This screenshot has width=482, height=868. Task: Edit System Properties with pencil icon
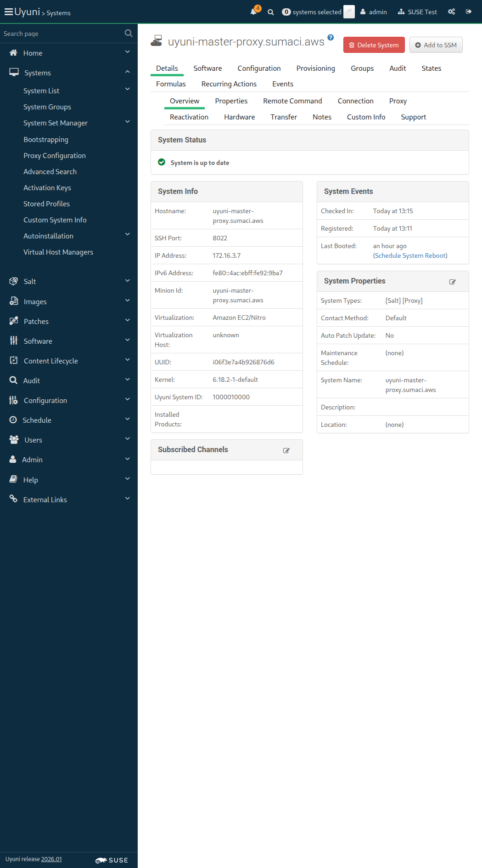[452, 282]
